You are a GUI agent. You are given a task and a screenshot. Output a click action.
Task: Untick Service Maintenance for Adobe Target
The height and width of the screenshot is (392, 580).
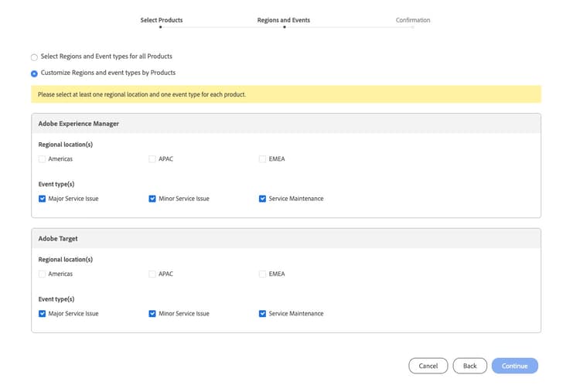263,314
